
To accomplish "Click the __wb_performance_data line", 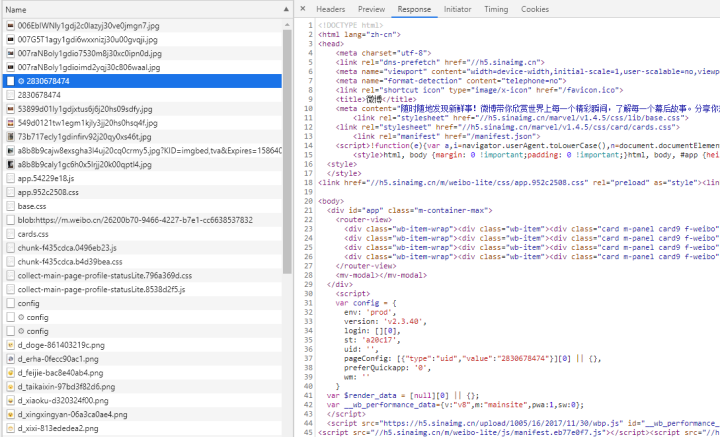I will [x=455, y=405].
